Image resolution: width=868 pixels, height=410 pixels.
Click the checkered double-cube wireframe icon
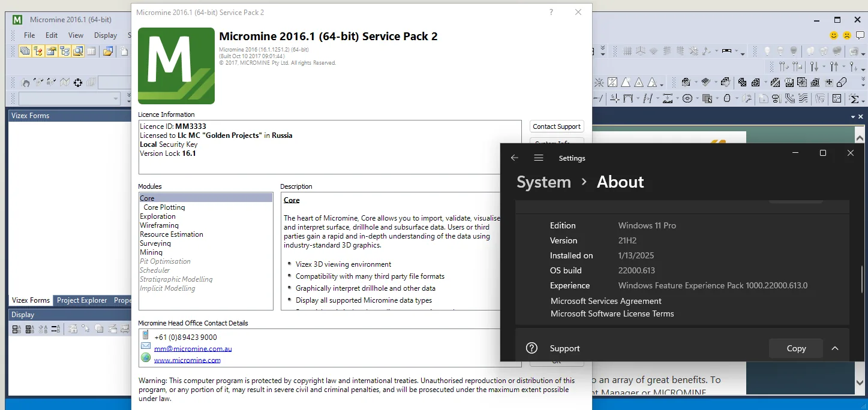(742, 82)
